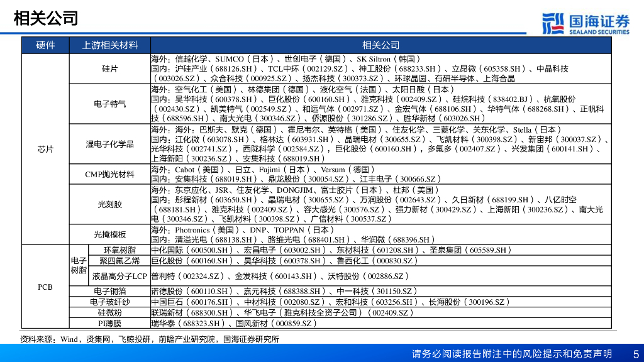This screenshot has width=644, height=362.
Task: Click the line 海外：Photronics（美国）、DNP
Action: coord(243,230)
